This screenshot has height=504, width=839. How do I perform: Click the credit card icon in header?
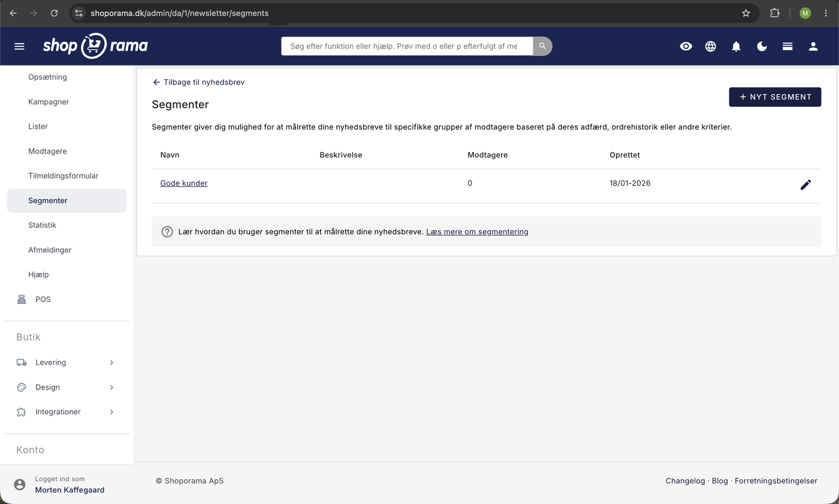pos(787,46)
